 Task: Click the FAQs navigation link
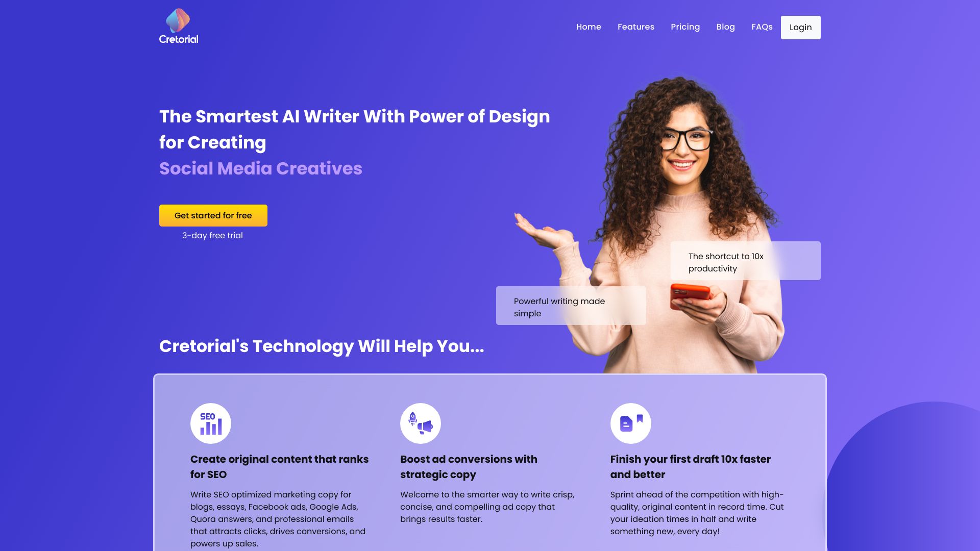point(762,27)
